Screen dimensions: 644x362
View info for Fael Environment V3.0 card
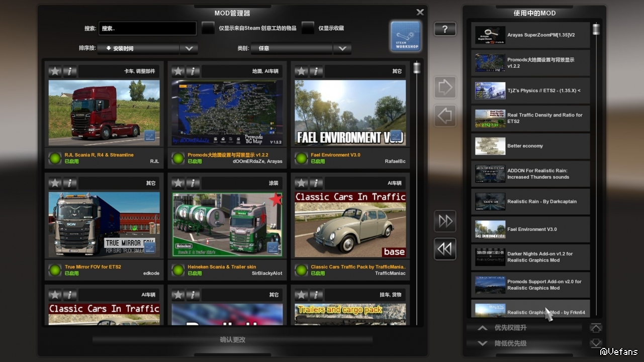click(316, 71)
